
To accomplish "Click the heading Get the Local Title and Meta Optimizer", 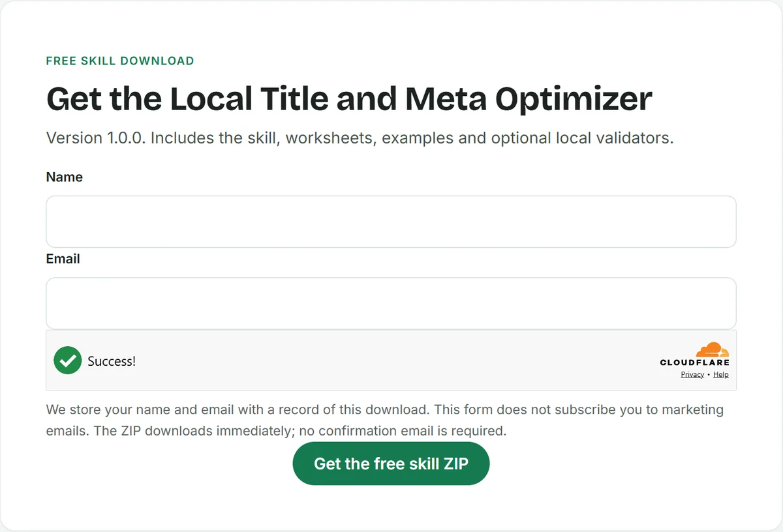I will coord(349,98).
